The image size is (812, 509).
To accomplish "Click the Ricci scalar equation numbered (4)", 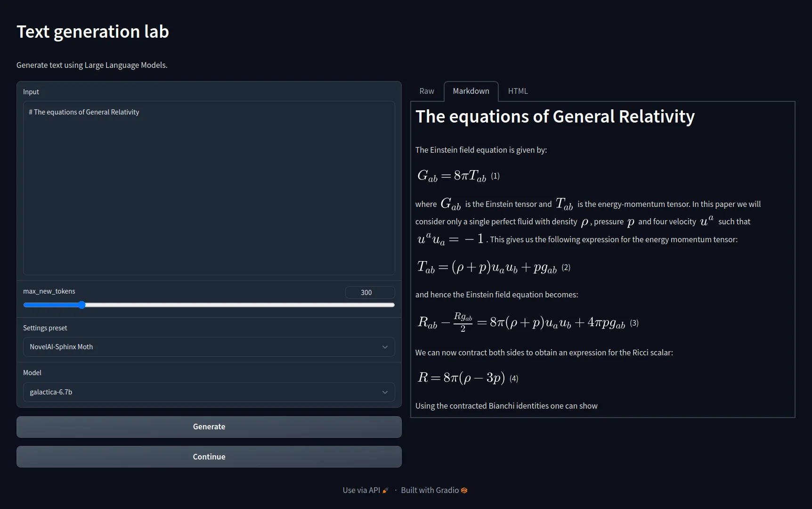I will [462, 378].
